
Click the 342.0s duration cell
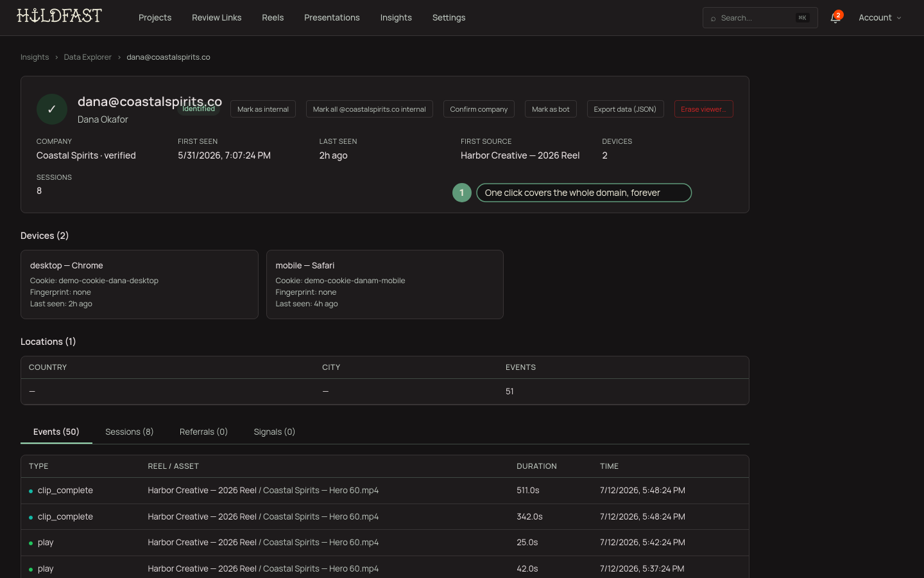pos(530,516)
